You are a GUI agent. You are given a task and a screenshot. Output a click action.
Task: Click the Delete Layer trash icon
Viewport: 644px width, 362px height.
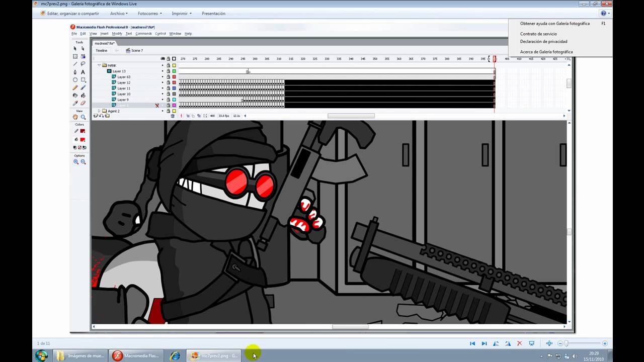(173, 116)
